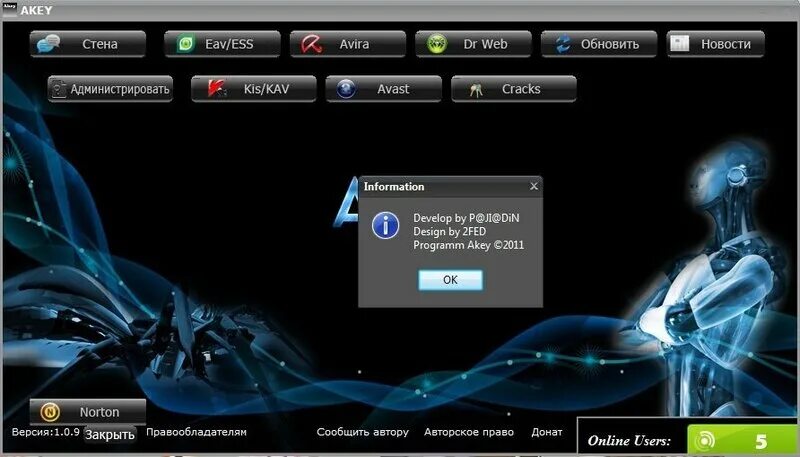Click the Версия:1.0.9 label
800x457 pixels.
pyautogui.click(x=45, y=431)
